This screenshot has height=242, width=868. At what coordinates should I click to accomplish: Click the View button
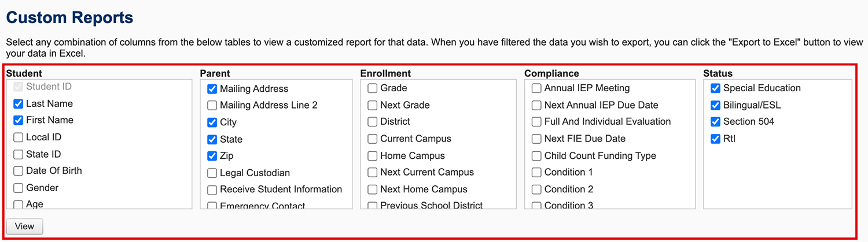[x=24, y=226]
